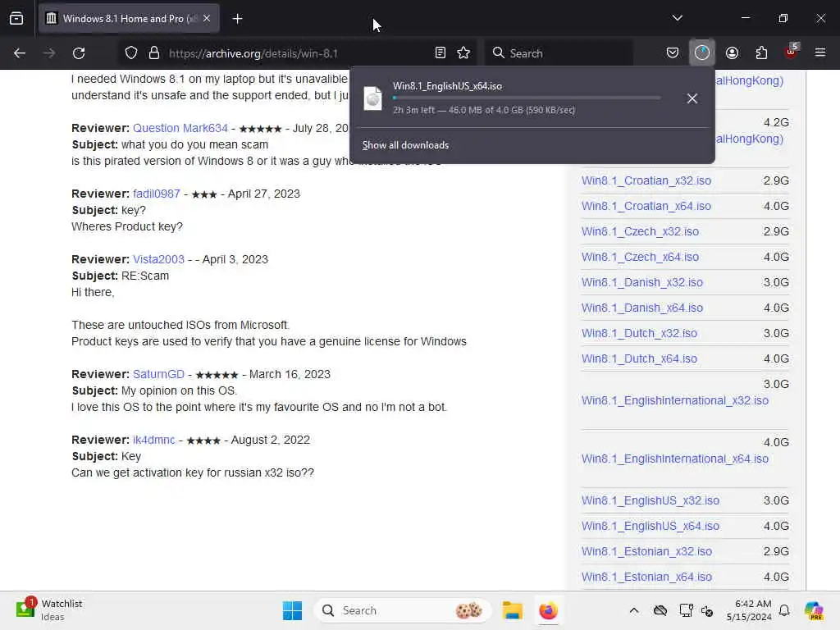Download Win8.1_EnglishInternational_x64.iso
Image resolution: width=840 pixels, height=630 pixels.
click(x=675, y=459)
